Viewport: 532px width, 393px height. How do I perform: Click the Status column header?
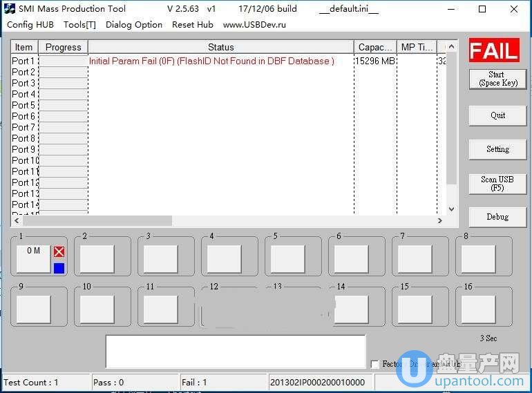tap(220, 47)
